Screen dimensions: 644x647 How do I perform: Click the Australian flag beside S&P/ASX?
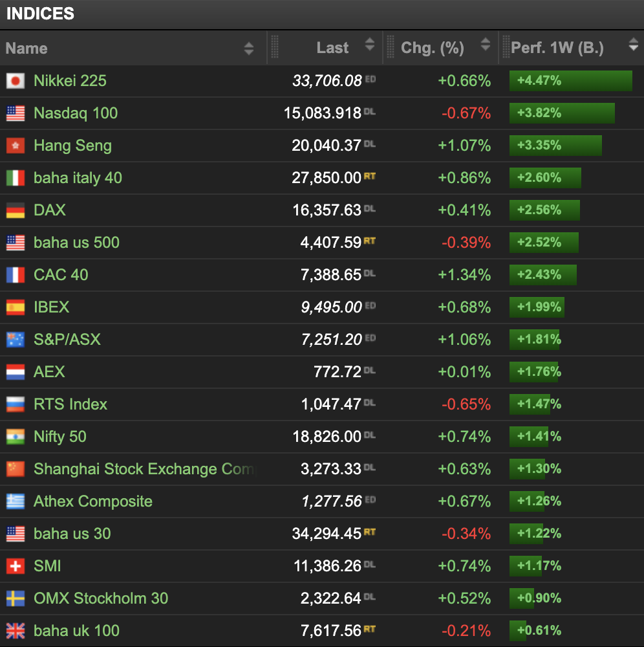[x=16, y=340]
